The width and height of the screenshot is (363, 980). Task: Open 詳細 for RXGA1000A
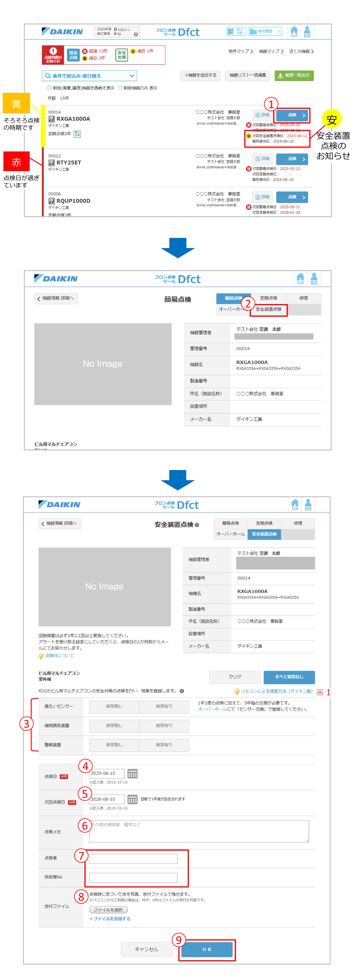pos(262,115)
